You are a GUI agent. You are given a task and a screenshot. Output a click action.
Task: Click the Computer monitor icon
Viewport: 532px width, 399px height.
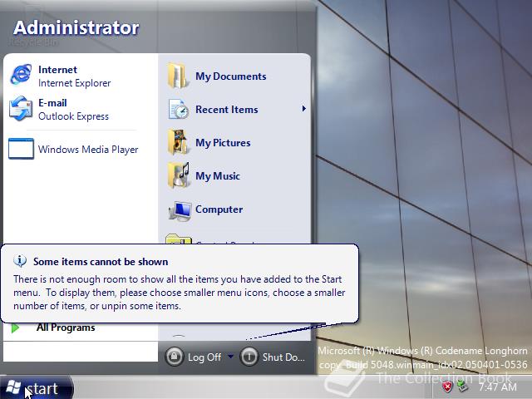(180, 210)
